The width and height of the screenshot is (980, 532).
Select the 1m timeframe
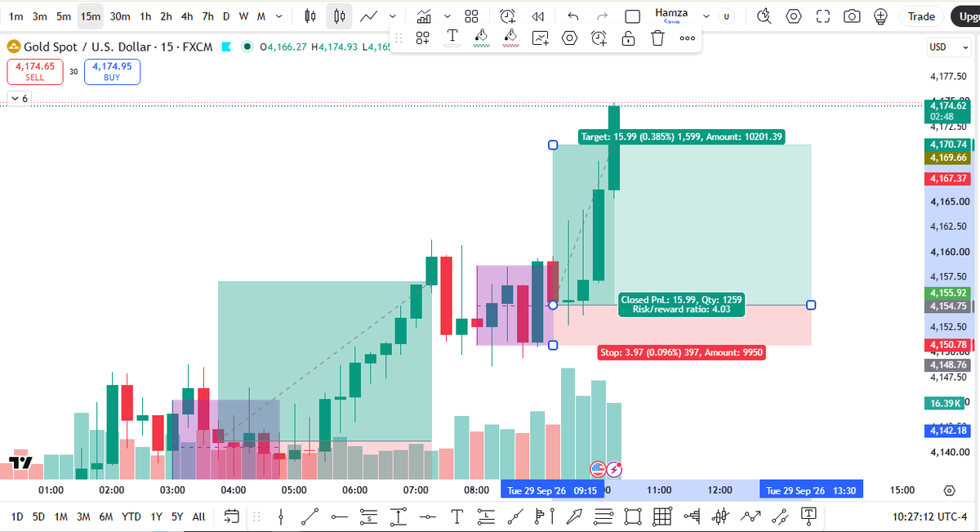click(15, 16)
